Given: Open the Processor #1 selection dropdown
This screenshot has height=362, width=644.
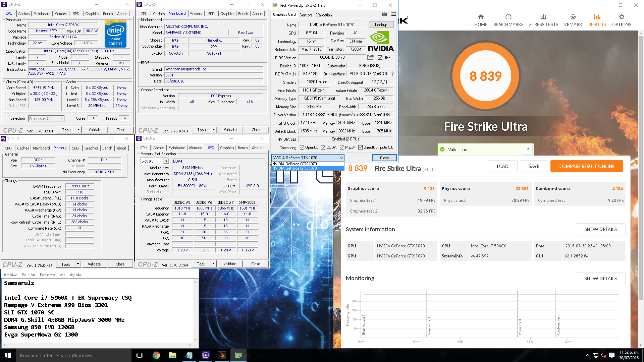Looking at the screenshot, I should coord(46,119).
